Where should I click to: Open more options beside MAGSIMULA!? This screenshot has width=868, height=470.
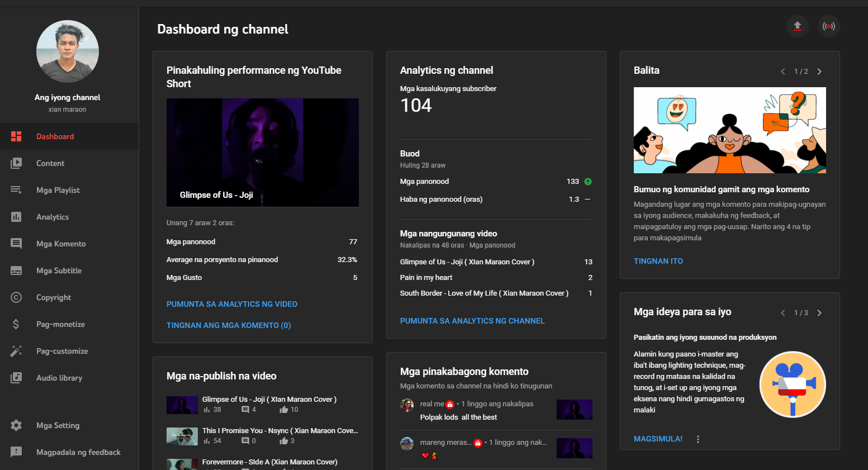(698, 439)
